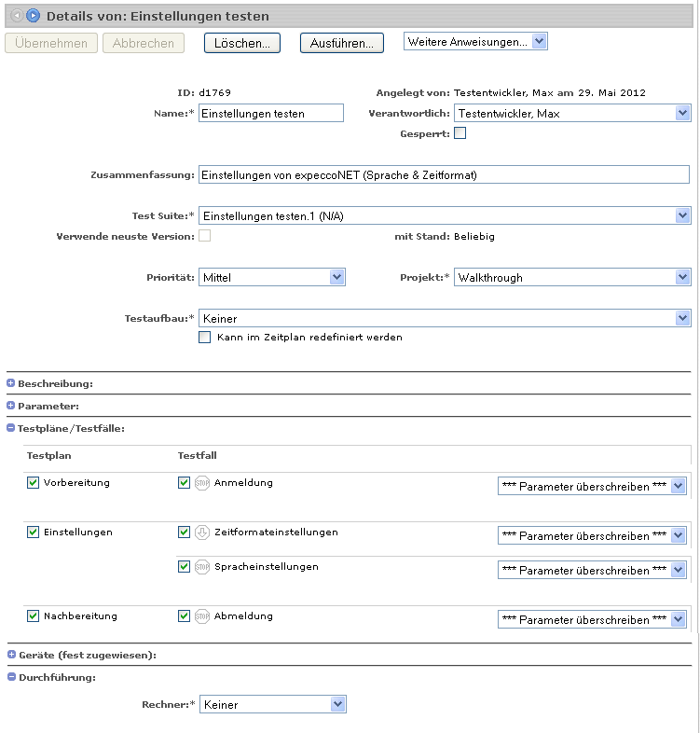Toggle the Gesperrt checkbox
The image size is (700, 733).
[x=460, y=133]
